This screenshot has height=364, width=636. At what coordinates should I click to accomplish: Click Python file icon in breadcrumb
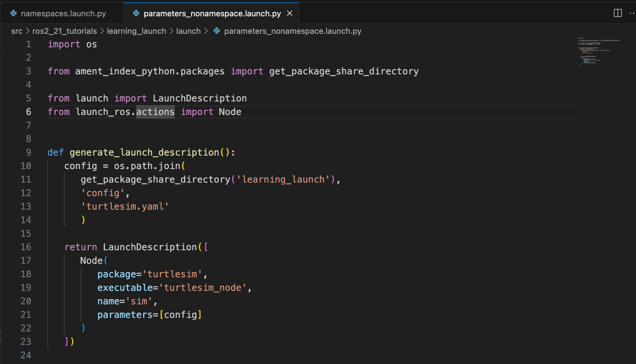click(217, 31)
